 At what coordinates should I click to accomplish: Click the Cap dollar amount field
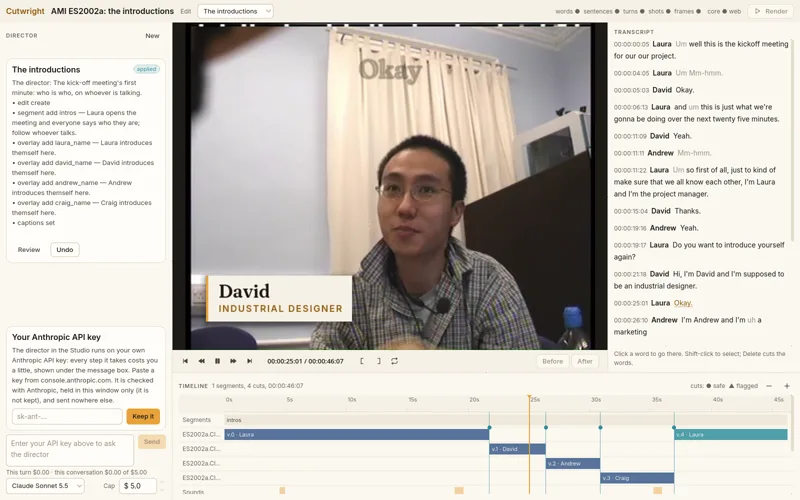(138, 486)
